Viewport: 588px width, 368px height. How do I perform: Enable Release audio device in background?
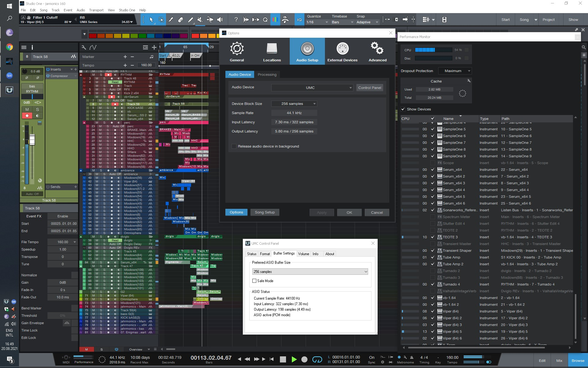point(234,146)
